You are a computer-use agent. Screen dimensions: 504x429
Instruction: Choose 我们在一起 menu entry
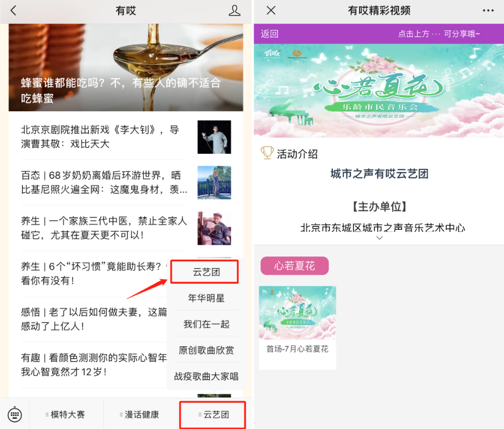206,324
